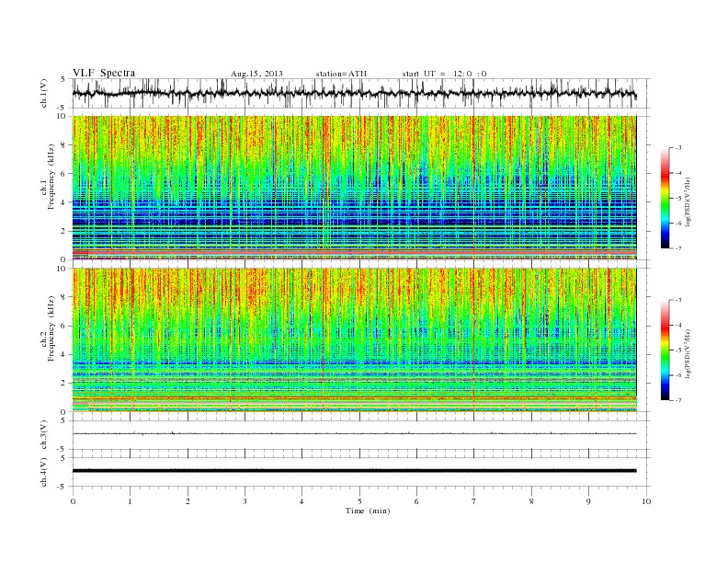
Task: Select the 'start UT = 12:0 :0' label
Action: pos(444,74)
